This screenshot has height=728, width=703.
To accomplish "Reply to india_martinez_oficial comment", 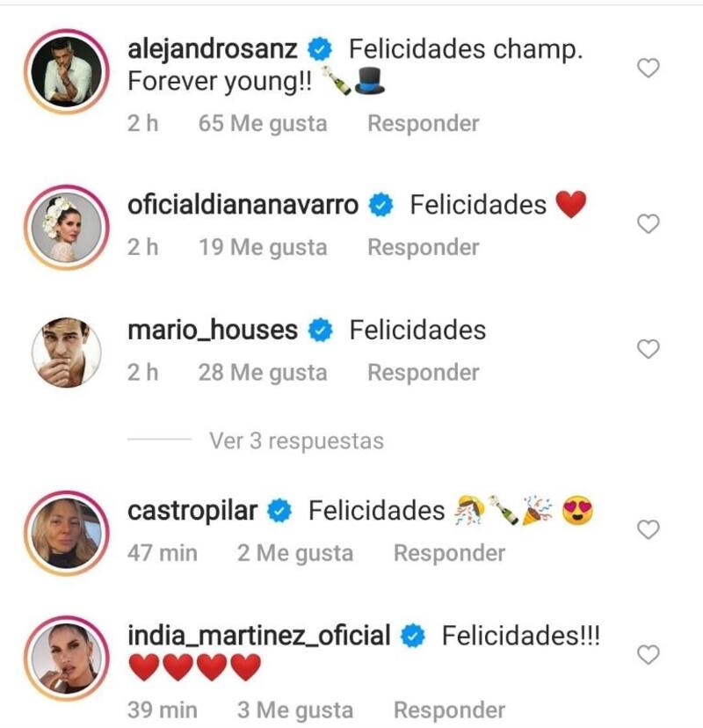I will 449,710.
